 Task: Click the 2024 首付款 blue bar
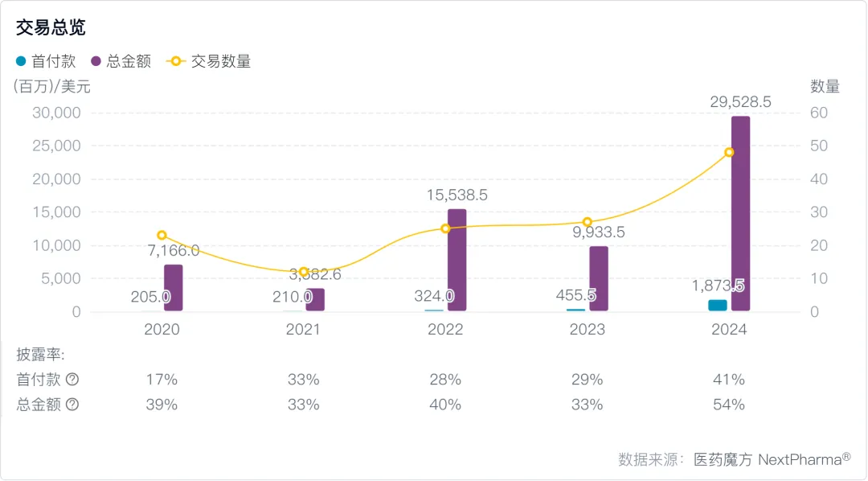coord(718,305)
